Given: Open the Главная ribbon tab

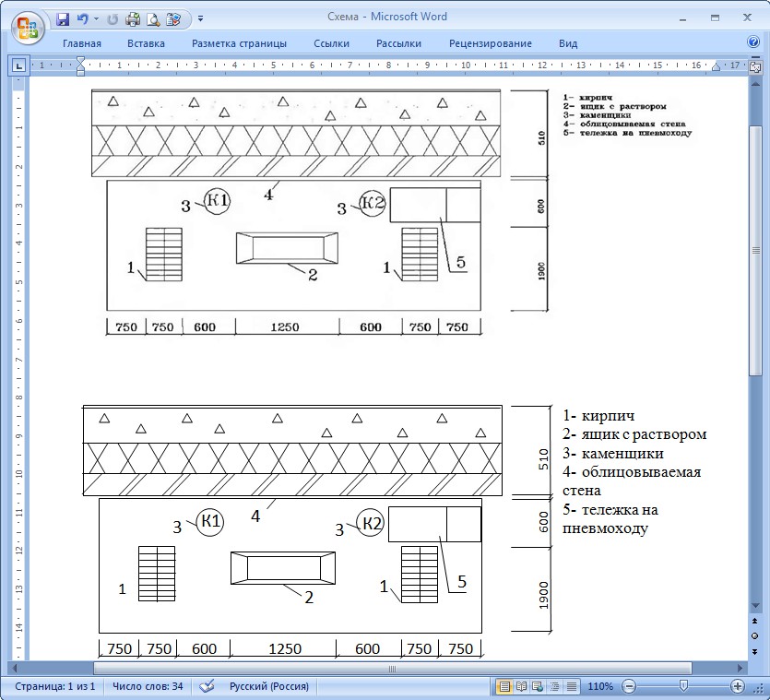Looking at the screenshot, I should [82, 43].
